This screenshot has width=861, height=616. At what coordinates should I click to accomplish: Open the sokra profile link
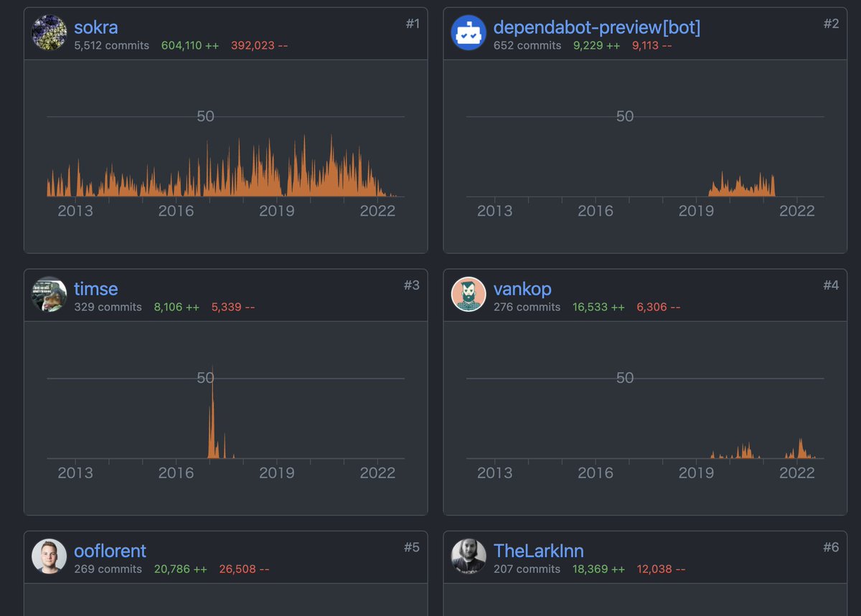[96, 28]
